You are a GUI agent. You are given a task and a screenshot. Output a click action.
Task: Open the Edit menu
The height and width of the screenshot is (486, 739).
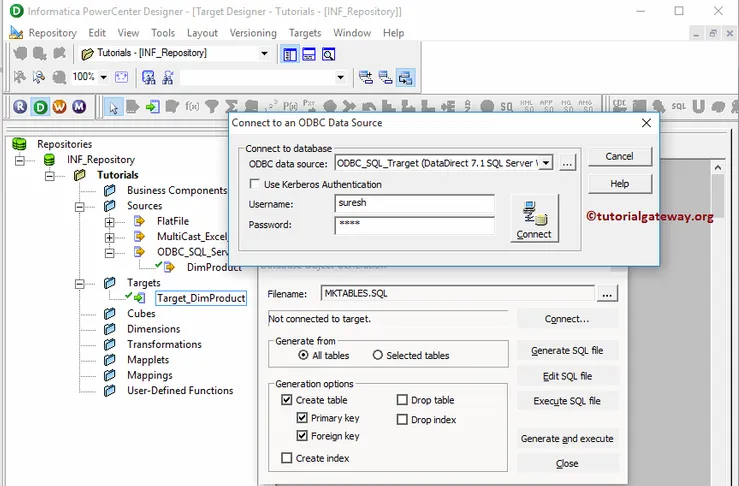coord(97,33)
